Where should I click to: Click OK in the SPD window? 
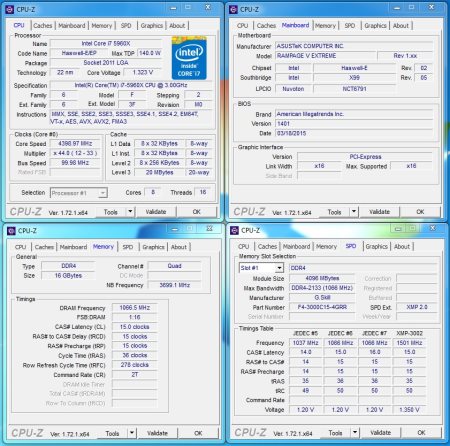click(421, 433)
